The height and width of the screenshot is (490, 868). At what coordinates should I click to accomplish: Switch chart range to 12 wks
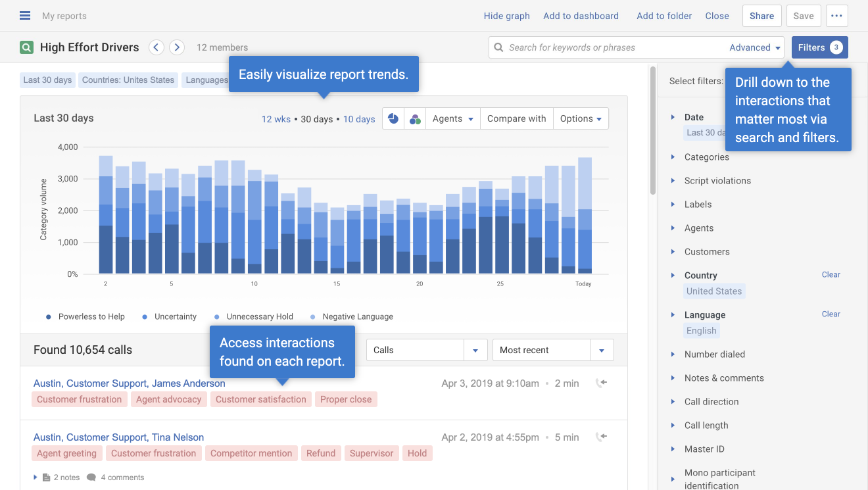[x=276, y=119]
